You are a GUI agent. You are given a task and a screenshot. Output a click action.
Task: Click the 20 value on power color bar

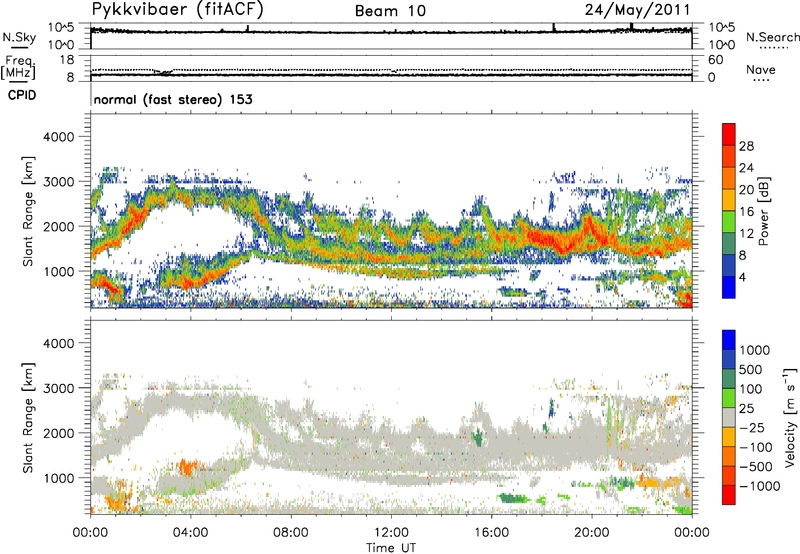746,190
